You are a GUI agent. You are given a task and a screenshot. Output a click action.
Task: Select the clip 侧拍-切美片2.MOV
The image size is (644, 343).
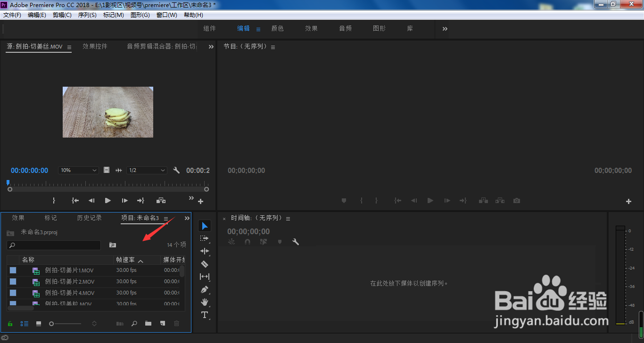tap(70, 282)
